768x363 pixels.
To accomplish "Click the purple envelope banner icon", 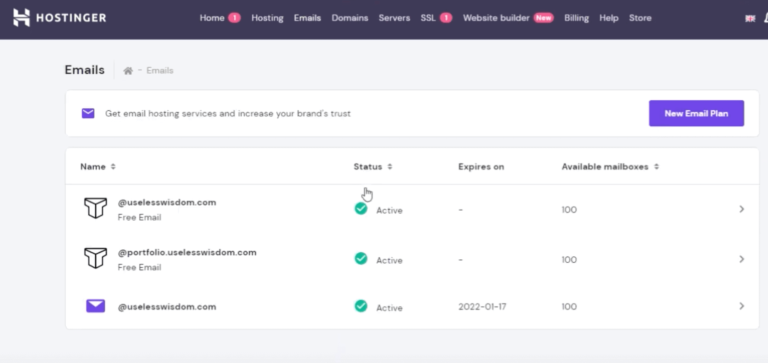I will 88,114.
